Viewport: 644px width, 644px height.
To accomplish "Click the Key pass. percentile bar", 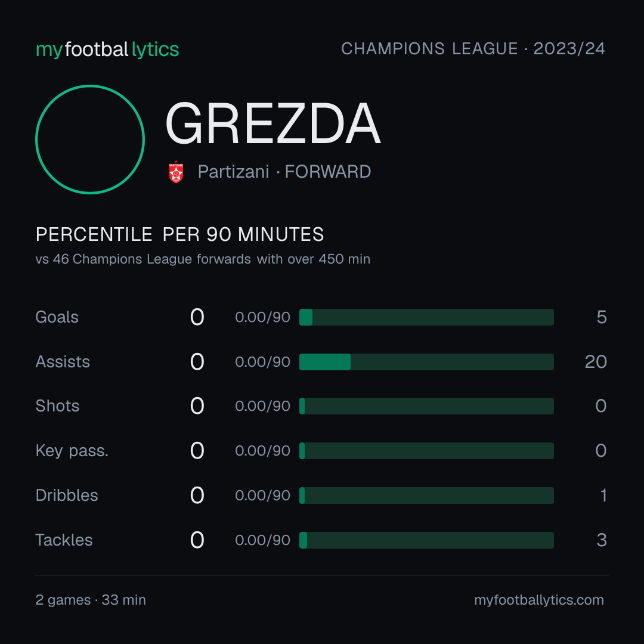I will [x=426, y=451].
